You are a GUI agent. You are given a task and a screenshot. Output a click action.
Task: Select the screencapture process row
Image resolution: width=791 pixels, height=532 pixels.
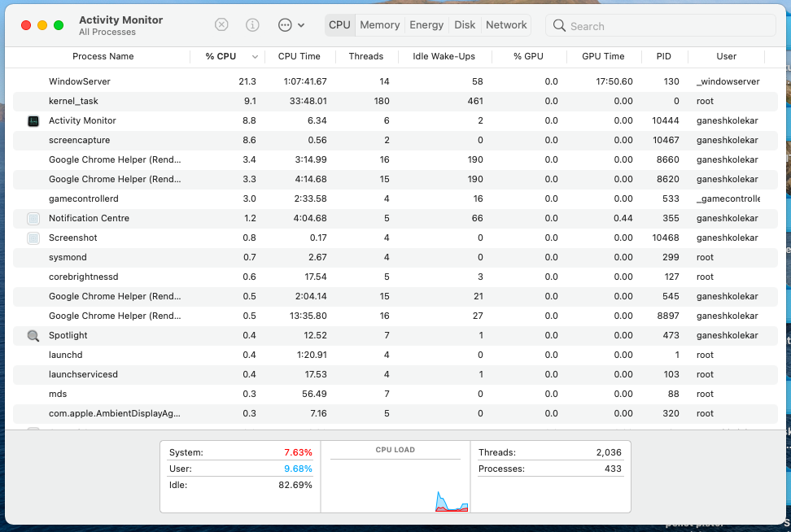395,140
